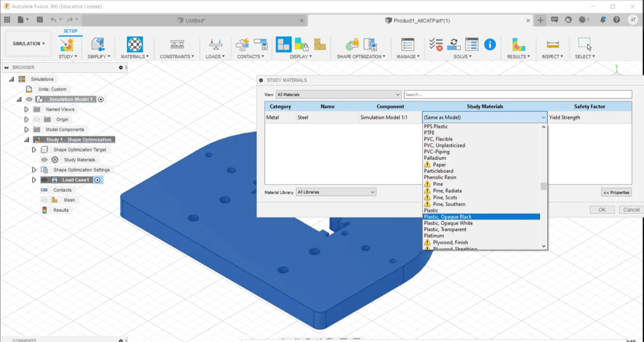
Task: Collapse the Browser panel with double arrows
Action: (6, 67)
